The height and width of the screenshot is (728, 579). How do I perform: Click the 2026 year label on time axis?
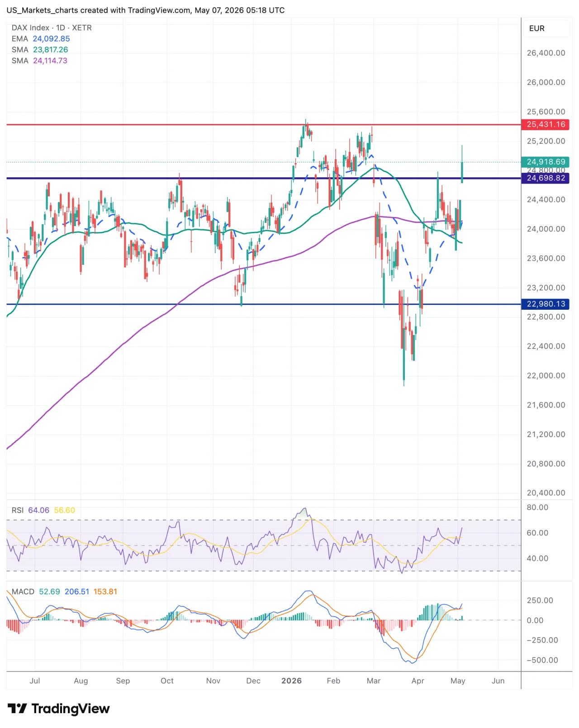click(291, 681)
